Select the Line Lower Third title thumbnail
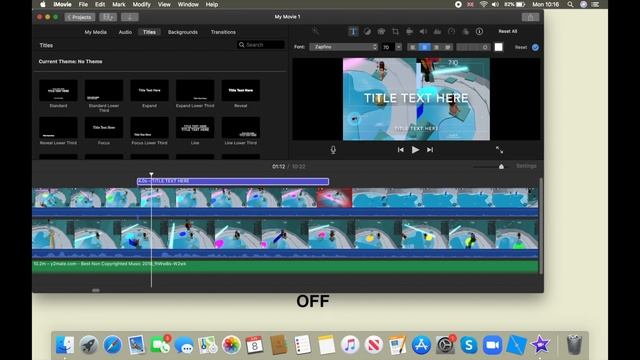640x360 pixels. [241, 128]
